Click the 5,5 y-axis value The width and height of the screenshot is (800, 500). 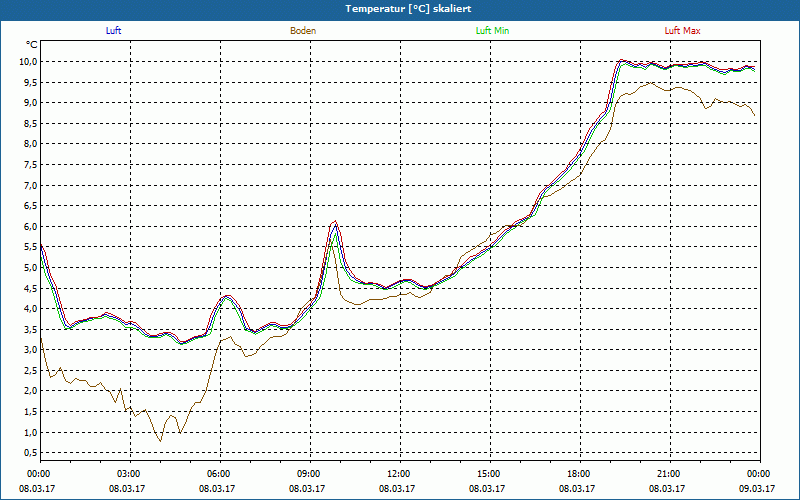click(x=31, y=247)
